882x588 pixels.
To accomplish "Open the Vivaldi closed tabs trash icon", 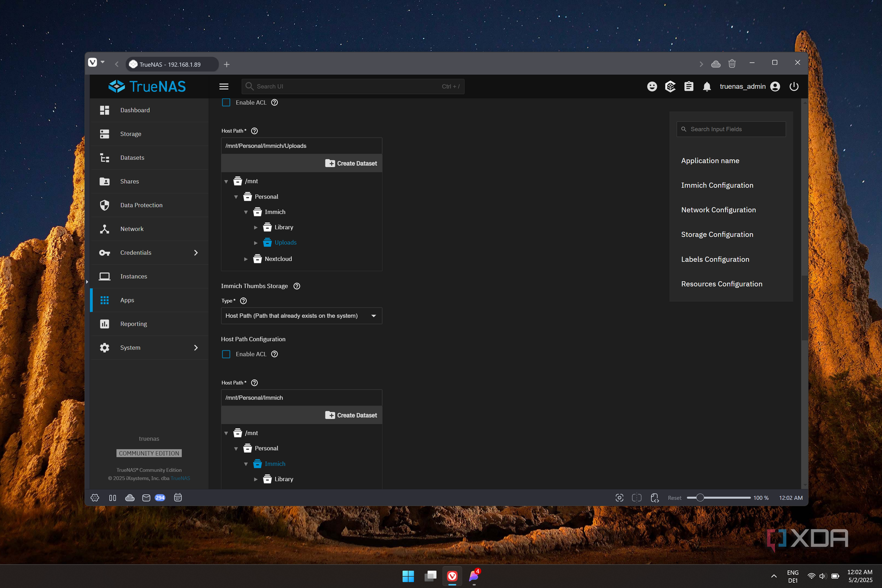I will pyautogui.click(x=732, y=64).
